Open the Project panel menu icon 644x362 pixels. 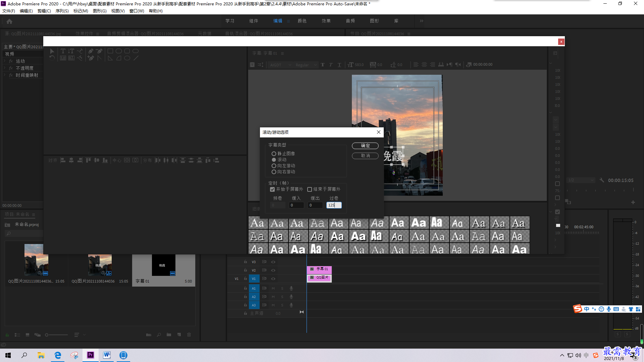tap(34, 215)
